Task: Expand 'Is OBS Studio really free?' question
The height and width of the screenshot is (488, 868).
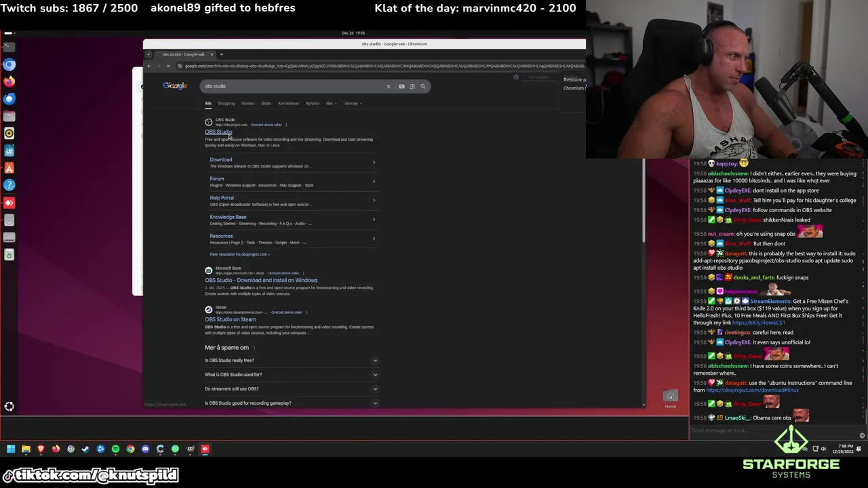Action: 291,361
